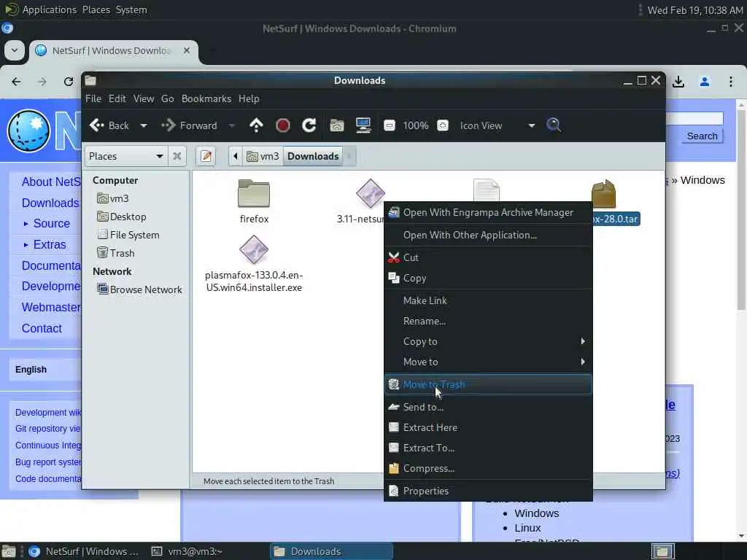The image size is (747, 560).
Task: Open the Chromium profile icon
Action: [x=705, y=82]
